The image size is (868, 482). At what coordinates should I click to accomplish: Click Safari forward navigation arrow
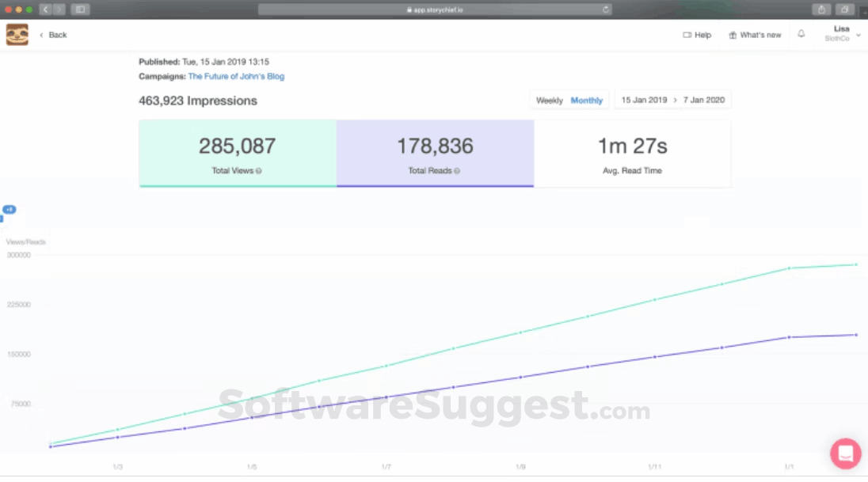[59, 9]
